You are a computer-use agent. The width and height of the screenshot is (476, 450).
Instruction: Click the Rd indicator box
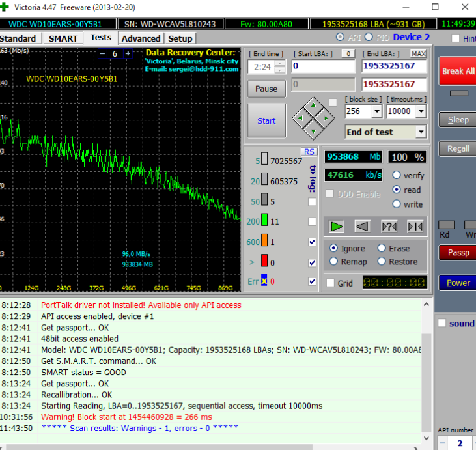[446, 225]
